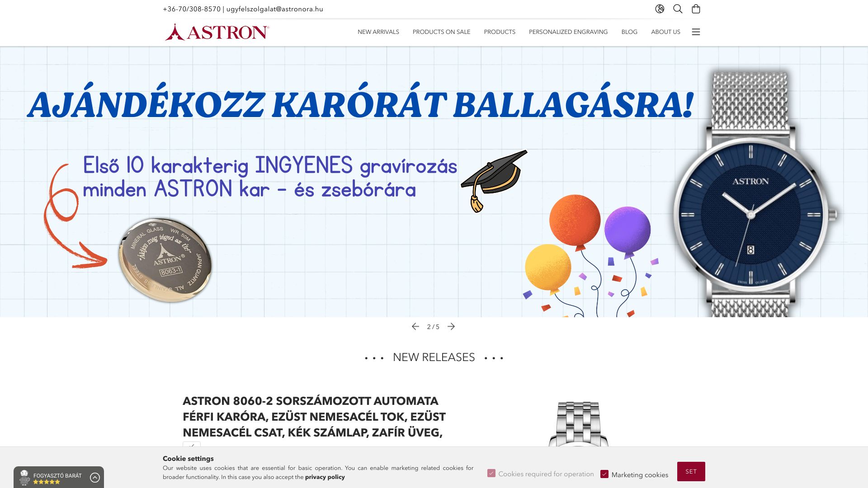This screenshot has height=488, width=868.
Task: Show previous banner slide arrow
Action: 415,326
